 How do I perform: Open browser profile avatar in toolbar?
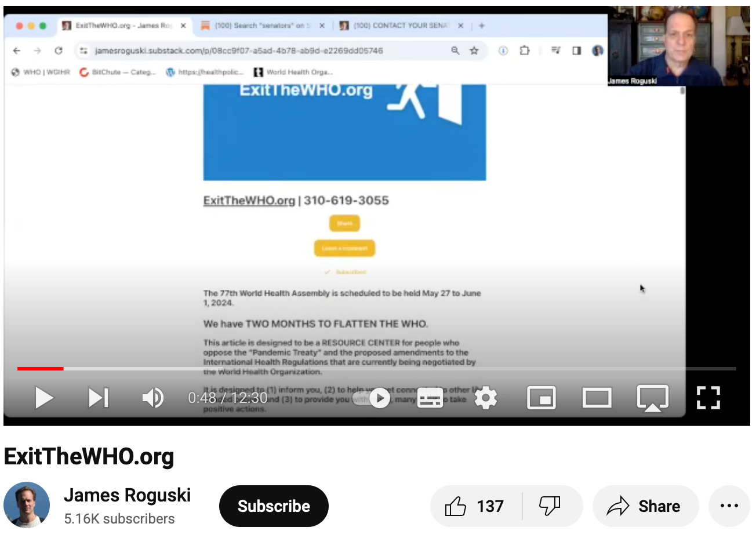tap(597, 50)
